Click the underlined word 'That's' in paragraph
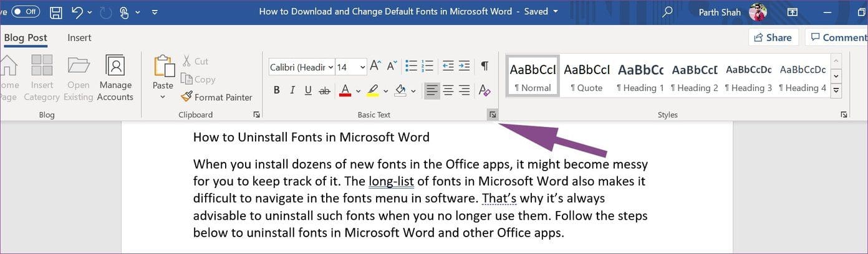 coord(499,199)
